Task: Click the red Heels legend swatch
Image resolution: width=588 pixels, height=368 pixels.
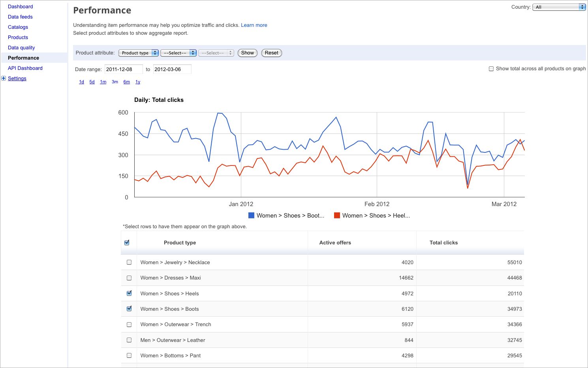Action: tap(337, 215)
